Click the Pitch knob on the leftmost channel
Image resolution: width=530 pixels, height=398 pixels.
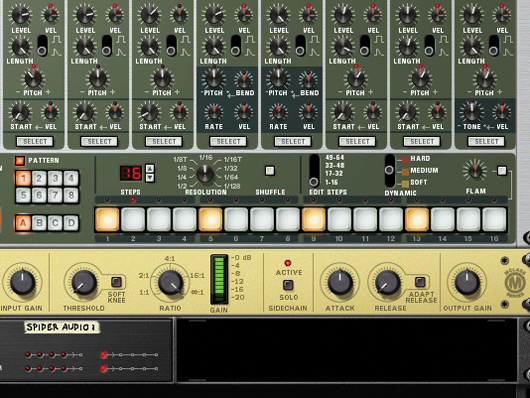click(x=33, y=78)
